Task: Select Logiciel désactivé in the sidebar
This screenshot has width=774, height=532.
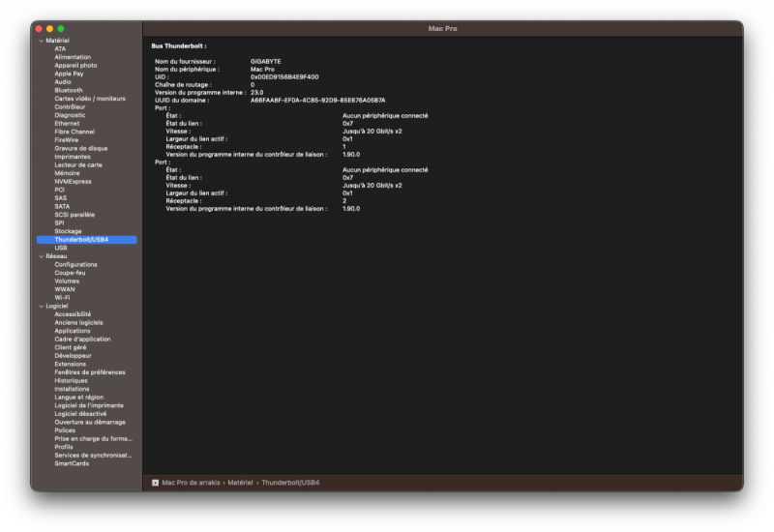Action: 80,414
